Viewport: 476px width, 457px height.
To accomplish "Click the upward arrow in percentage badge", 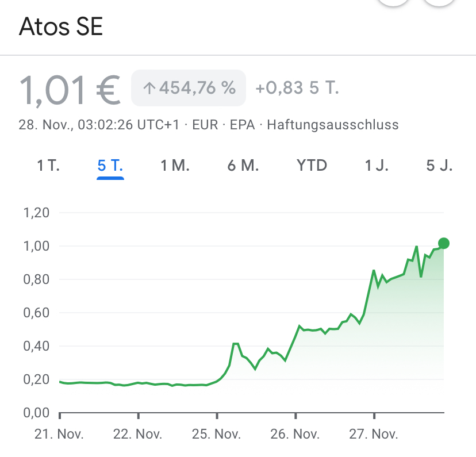I will [x=149, y=89].
